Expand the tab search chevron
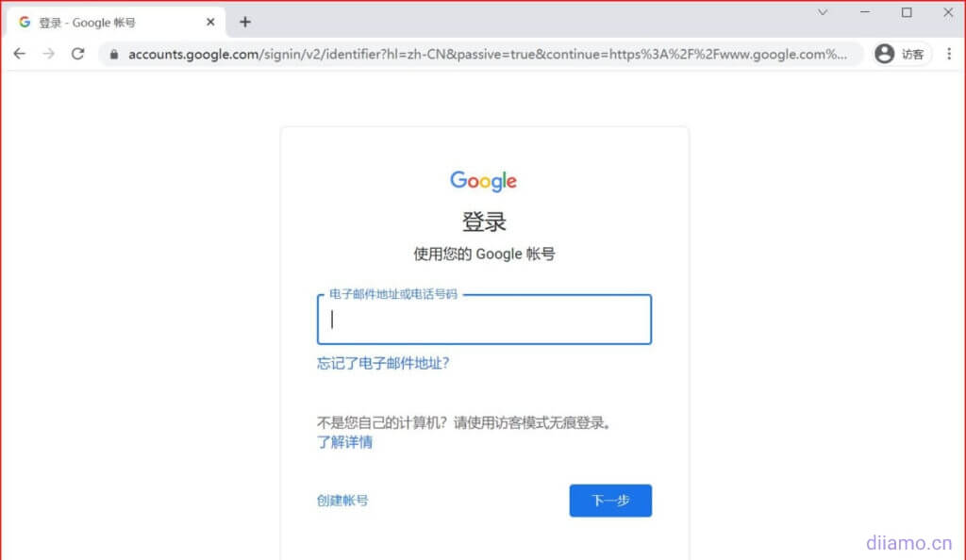 823,12
